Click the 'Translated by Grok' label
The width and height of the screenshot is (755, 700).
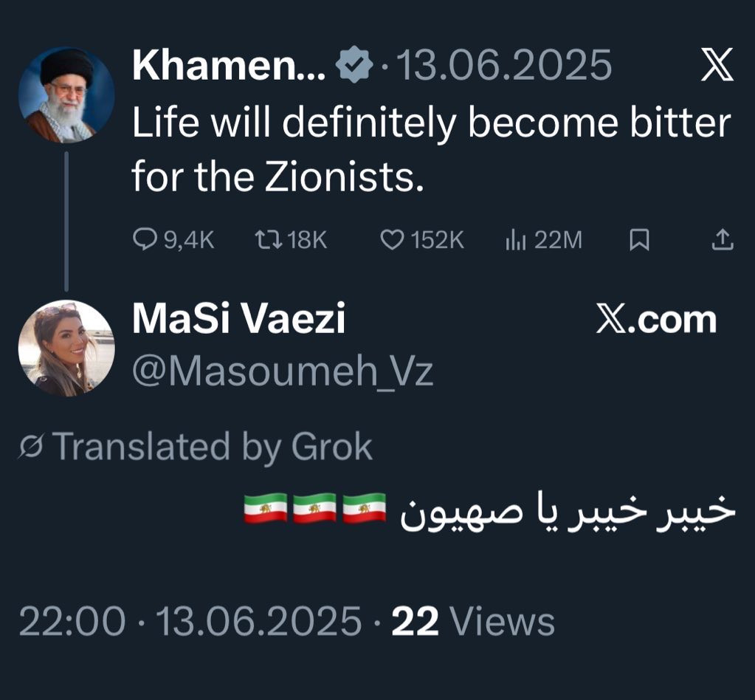(212, 447)
